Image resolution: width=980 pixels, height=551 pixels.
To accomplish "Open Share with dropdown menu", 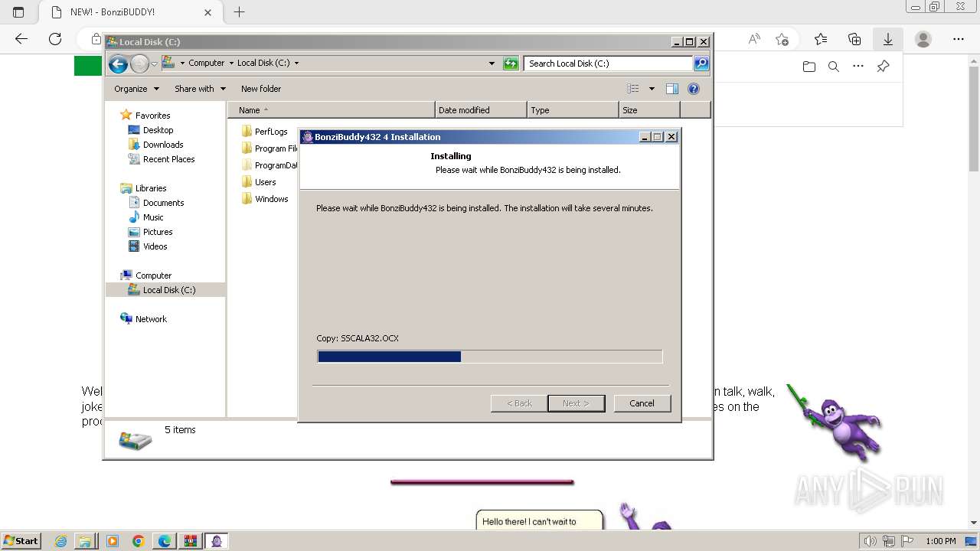I will pyautogui.click(x=200, y=89).
